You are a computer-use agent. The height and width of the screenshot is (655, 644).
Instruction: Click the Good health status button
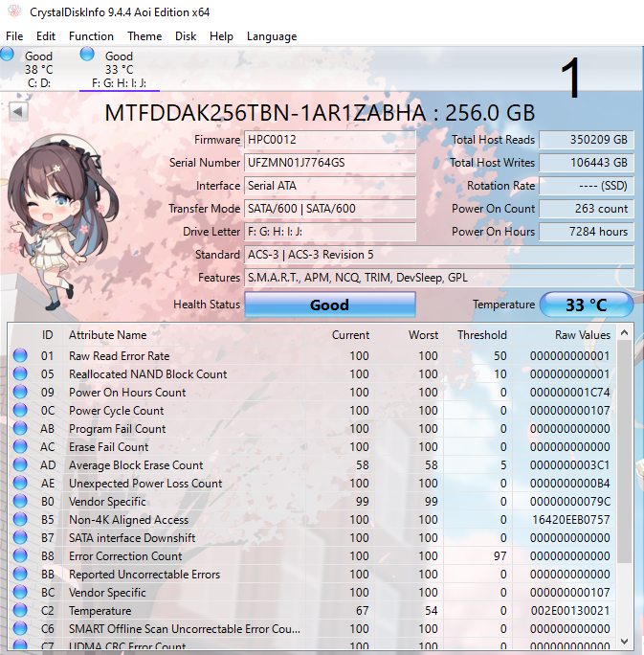coord(330,305)
